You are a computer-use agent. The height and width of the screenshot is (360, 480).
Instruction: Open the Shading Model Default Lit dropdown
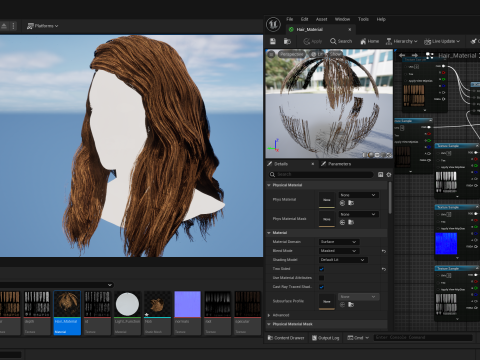pyautogui.click(x=343, y=260)
